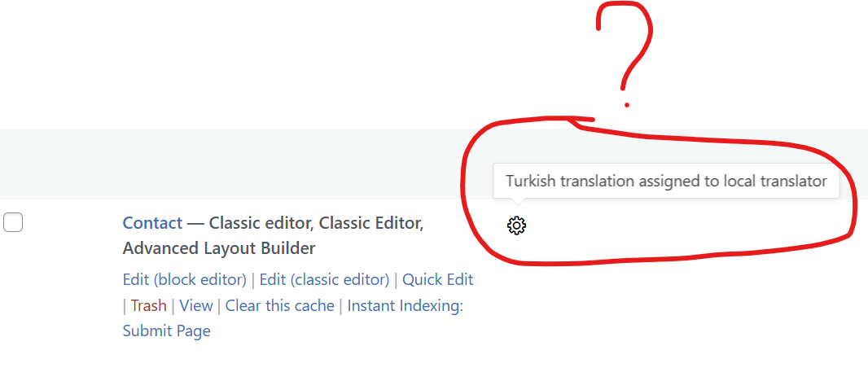Tick the checkbox beside the Contact page

[x=13, y=222]
